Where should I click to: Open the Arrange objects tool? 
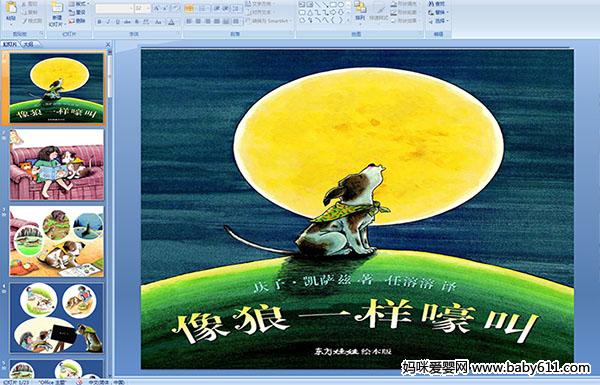(x=360, y=10)
